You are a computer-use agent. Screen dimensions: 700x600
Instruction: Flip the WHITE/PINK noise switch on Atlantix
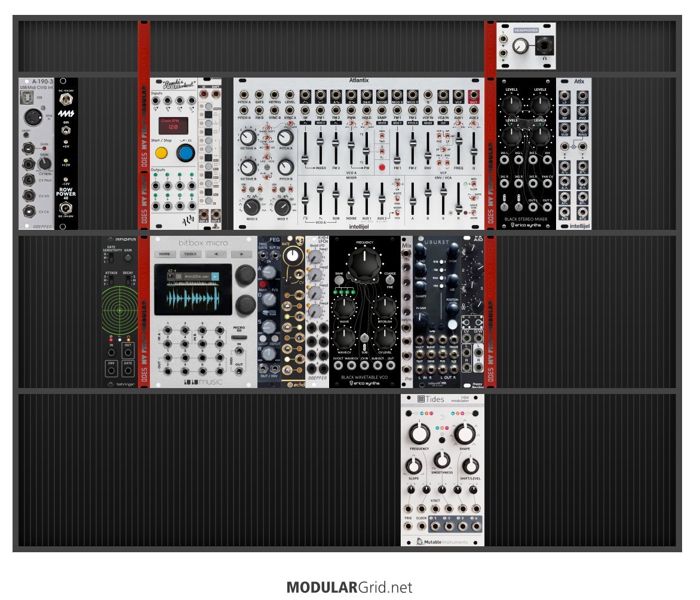tap(397, 199)
